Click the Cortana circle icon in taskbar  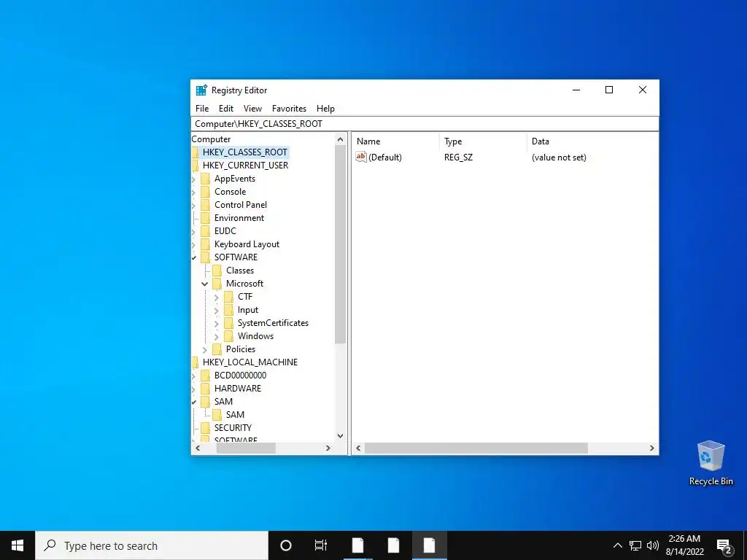click(x=285, y=545)
